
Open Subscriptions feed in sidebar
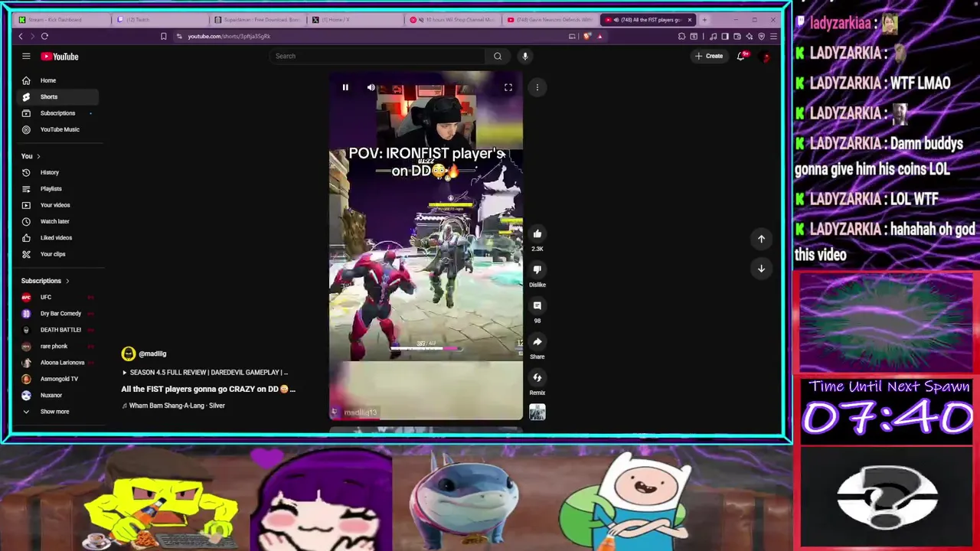(x=57, y=113)
